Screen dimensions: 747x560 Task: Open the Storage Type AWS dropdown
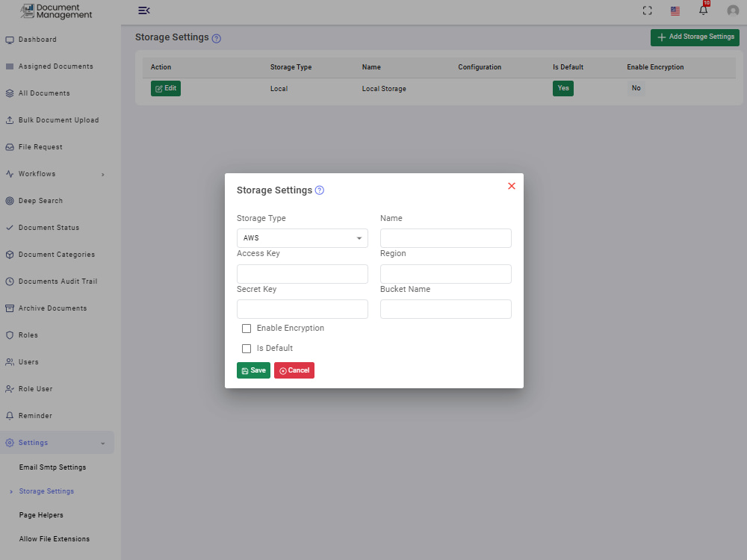click(x=303, y=238)
